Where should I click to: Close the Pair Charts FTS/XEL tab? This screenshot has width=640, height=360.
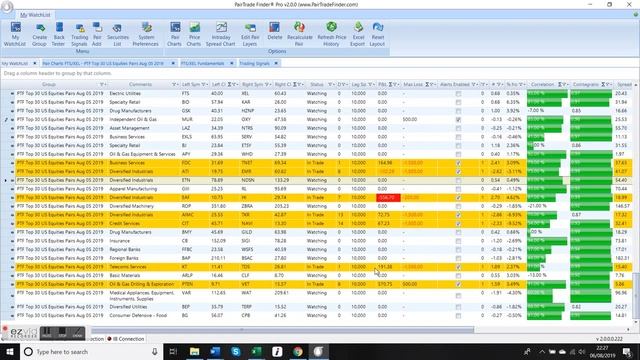(173, 64)
